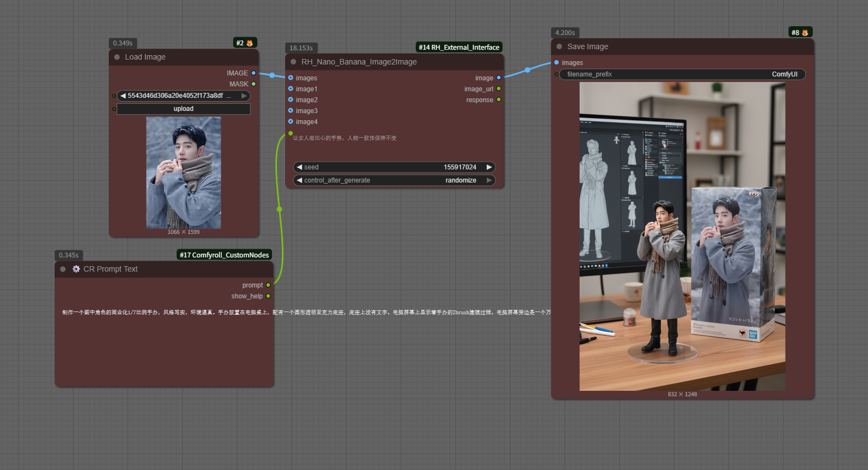Click the filename_prefix field showing ComfyUI
Screen dimensions: 868x470
pyautogui.click(x=682, y=74)
